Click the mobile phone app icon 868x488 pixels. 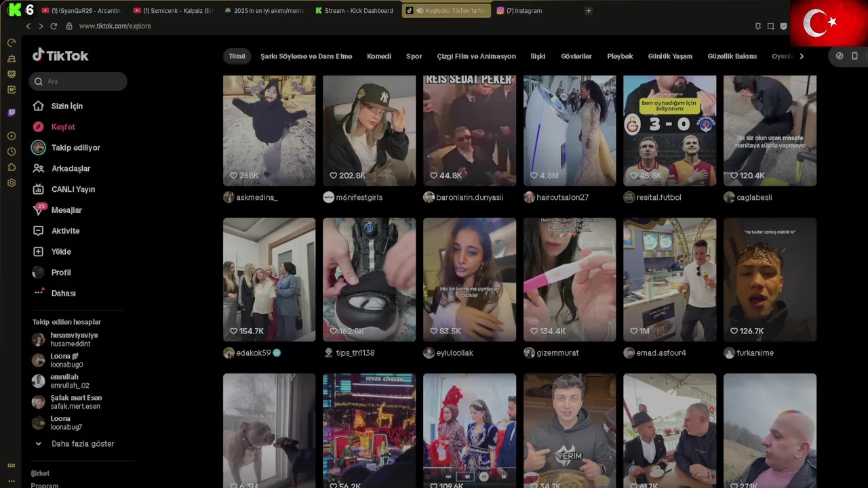pyautogui.click(x=854, y=56)
